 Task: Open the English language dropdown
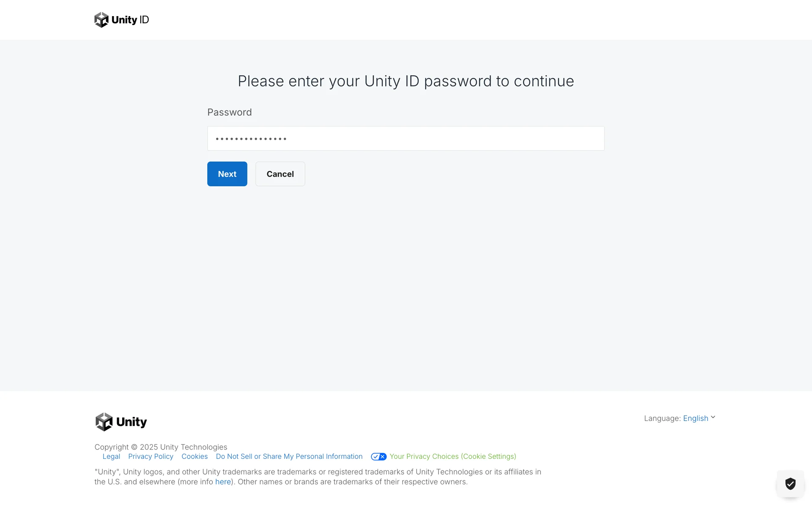(x=695, y=418)
